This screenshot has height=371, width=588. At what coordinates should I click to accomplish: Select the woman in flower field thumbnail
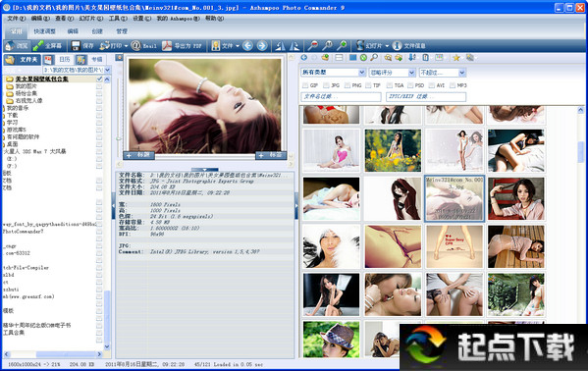click(x=393, y=150)
